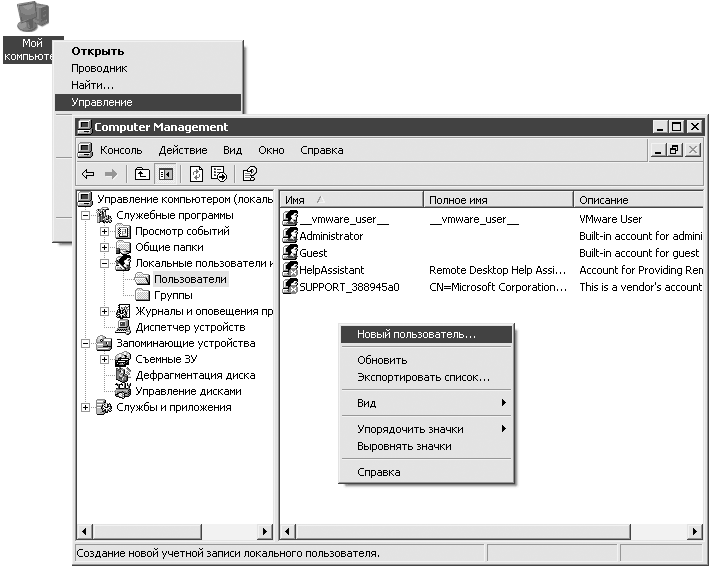This screenshot has height=568, width=709.
Task: Click the 'Remote Desktop Help Assi...' full name cell
Action: 497,270
